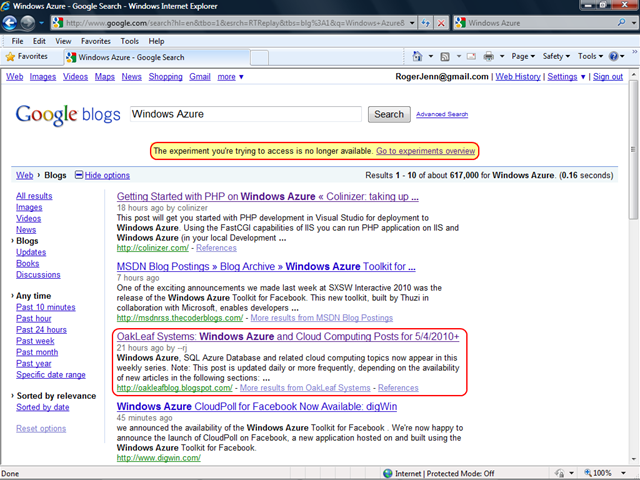Open the search provider dropdown arrow
640x480 pixels.
pos(633,23)
